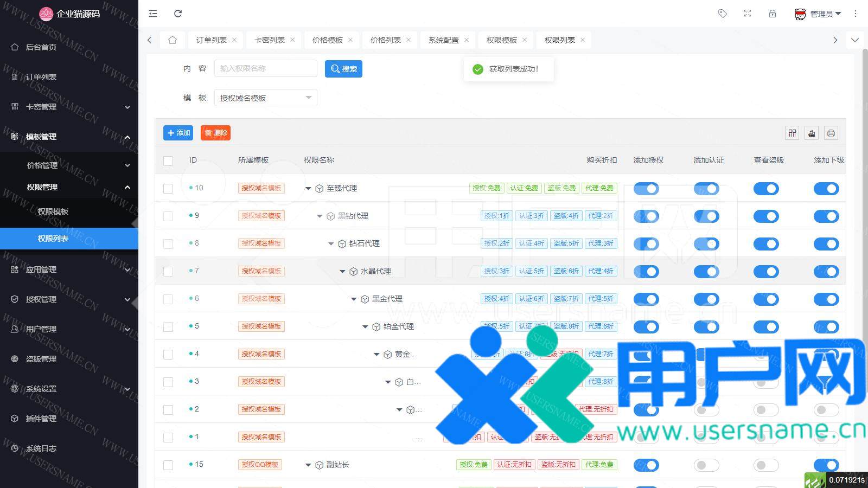
Task: Collapse the 至臻代理 tree node
Action: (x=308, y=189)
